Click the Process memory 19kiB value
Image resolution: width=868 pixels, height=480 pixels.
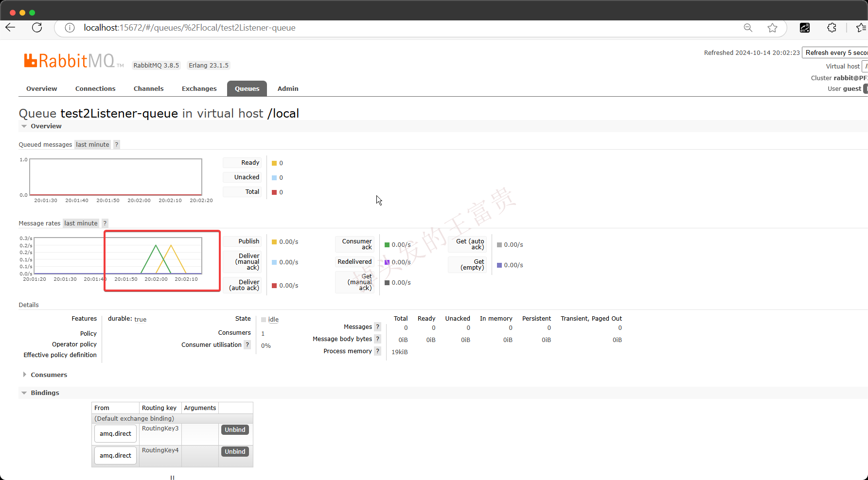tap(400, 352)
